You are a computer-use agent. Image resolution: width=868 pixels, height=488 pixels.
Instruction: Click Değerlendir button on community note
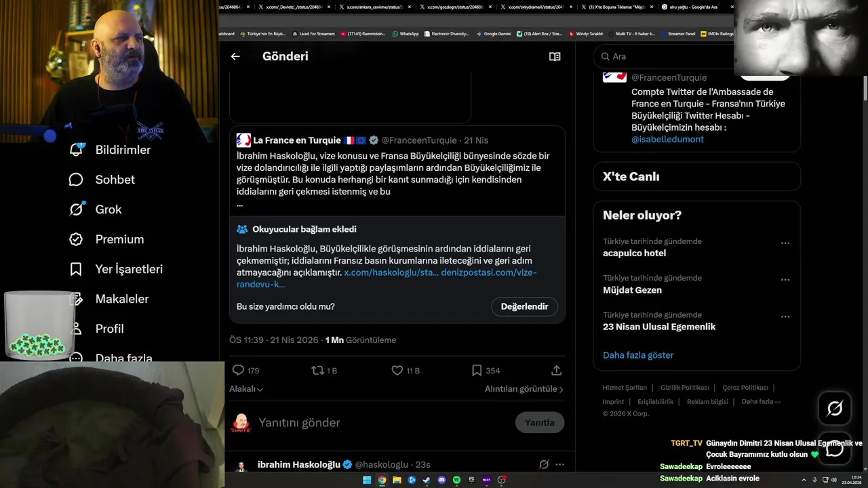(x=524, y=306)
